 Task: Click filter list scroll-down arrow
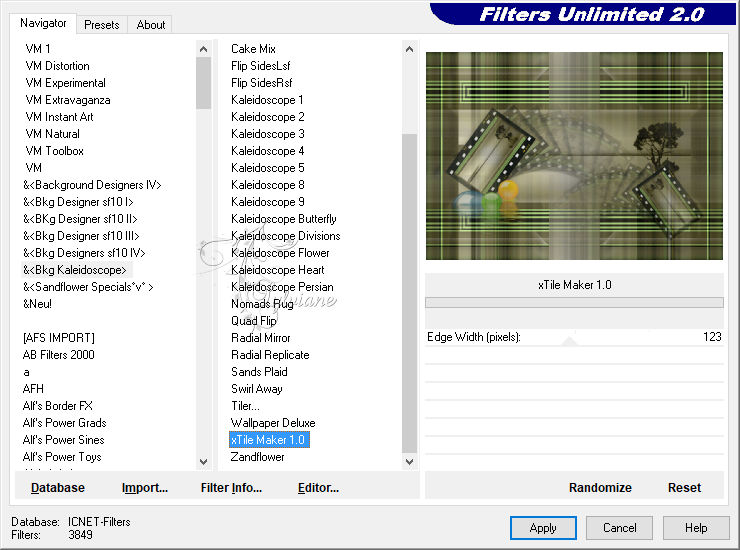click(x=409, y=462)
